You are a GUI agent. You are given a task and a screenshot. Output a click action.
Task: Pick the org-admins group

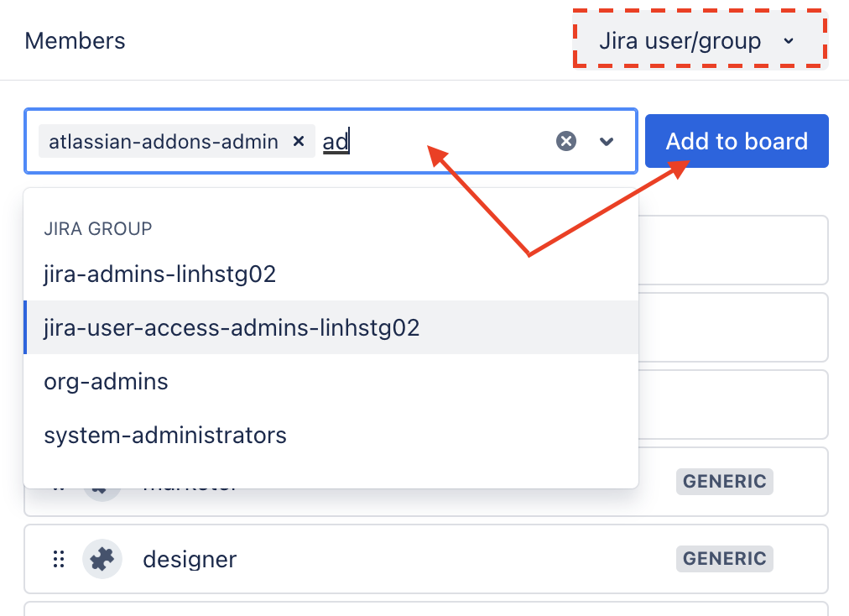tap(331, 381)
